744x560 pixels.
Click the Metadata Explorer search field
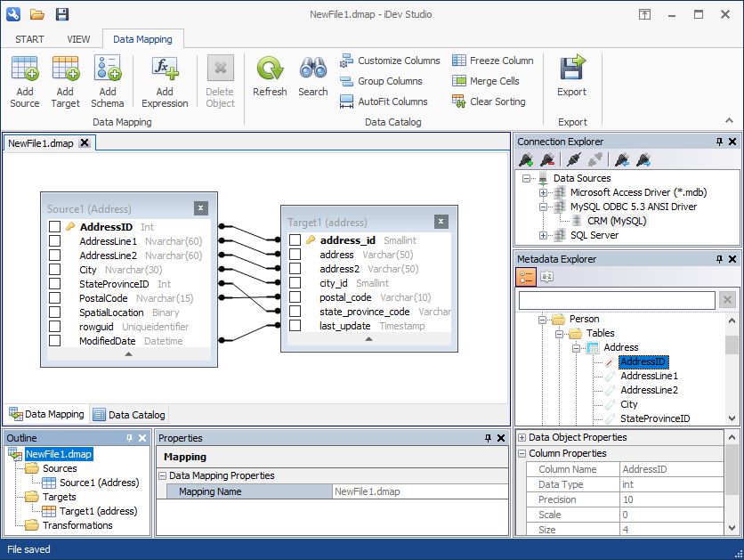coord(616,300)
